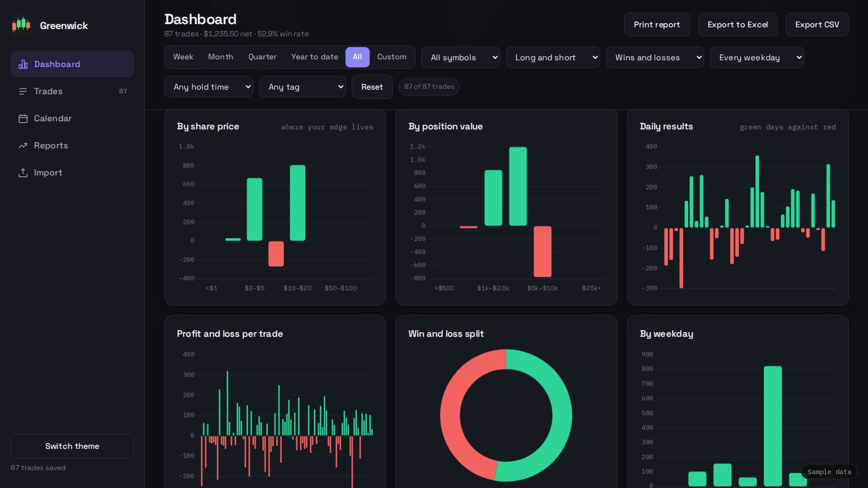The image size is (868, 488).
Task: Click the Reset filters button
Action: click(x=372, y=87)
